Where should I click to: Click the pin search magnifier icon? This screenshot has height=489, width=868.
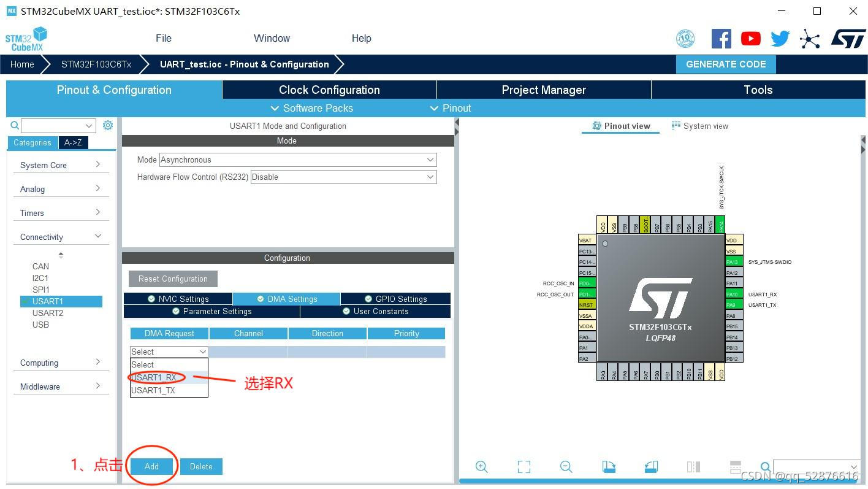tap(765, 468)
